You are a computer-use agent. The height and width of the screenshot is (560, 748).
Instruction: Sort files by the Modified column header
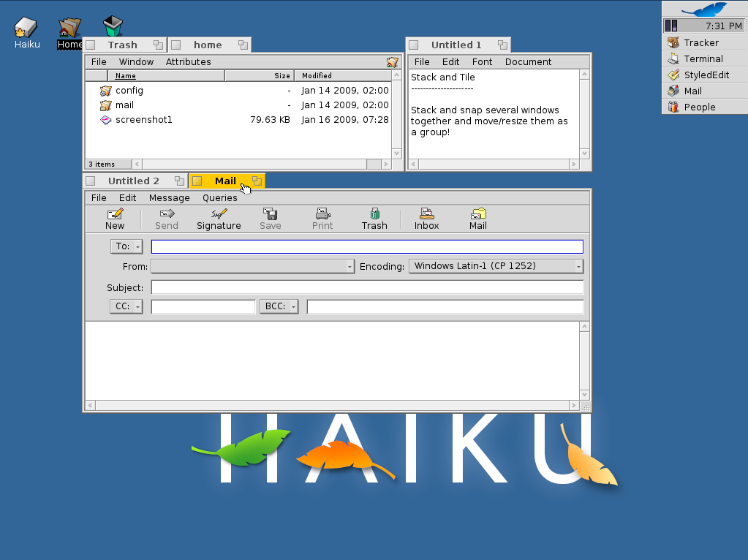pos(342,76)
